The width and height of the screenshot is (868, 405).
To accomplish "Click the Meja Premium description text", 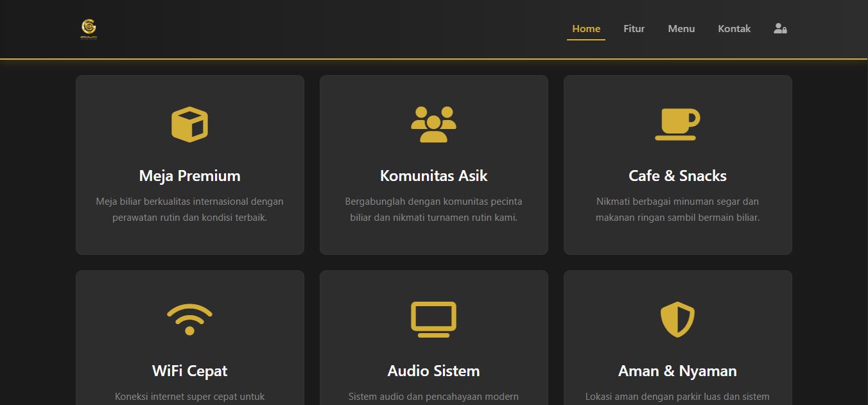I will (189, 209).
